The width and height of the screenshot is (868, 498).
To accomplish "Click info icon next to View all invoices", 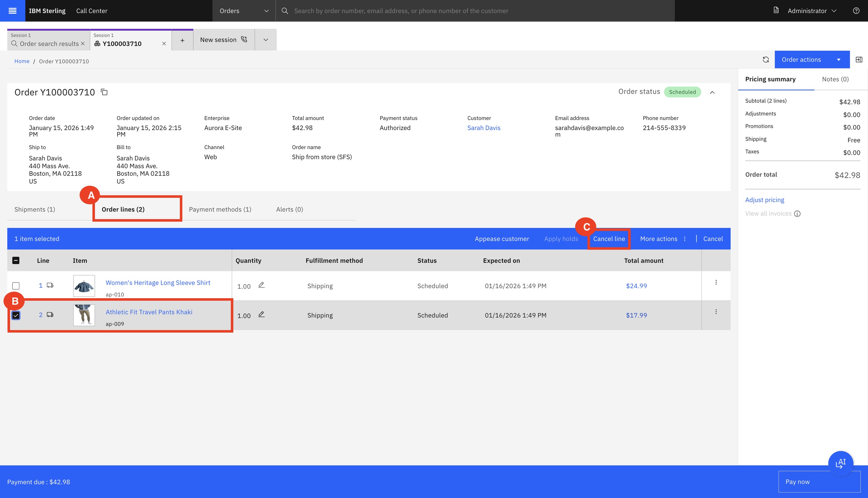I will tap(797, 214).
